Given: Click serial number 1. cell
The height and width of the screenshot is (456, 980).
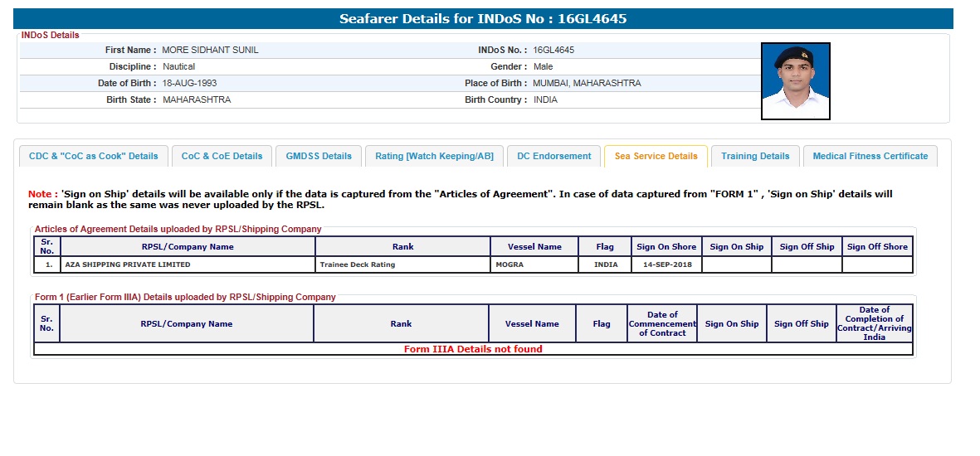Looking at the screenshot, I should 46,264.
